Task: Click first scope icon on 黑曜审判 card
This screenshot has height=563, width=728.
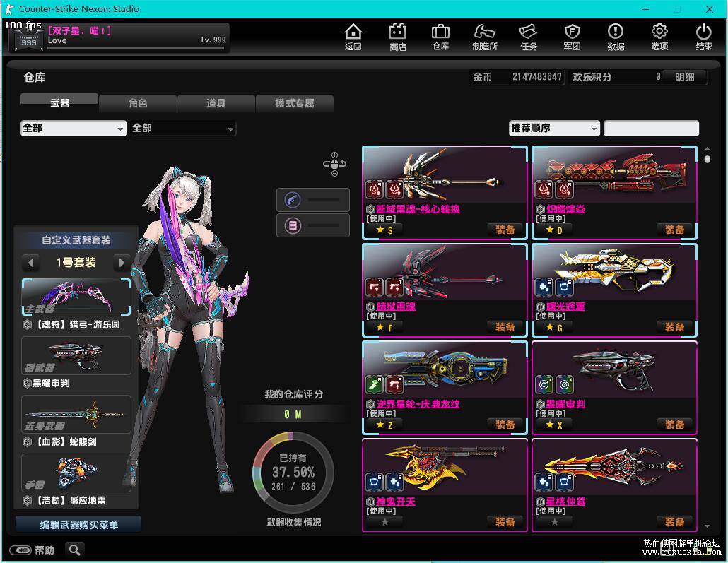Action: 544,384
